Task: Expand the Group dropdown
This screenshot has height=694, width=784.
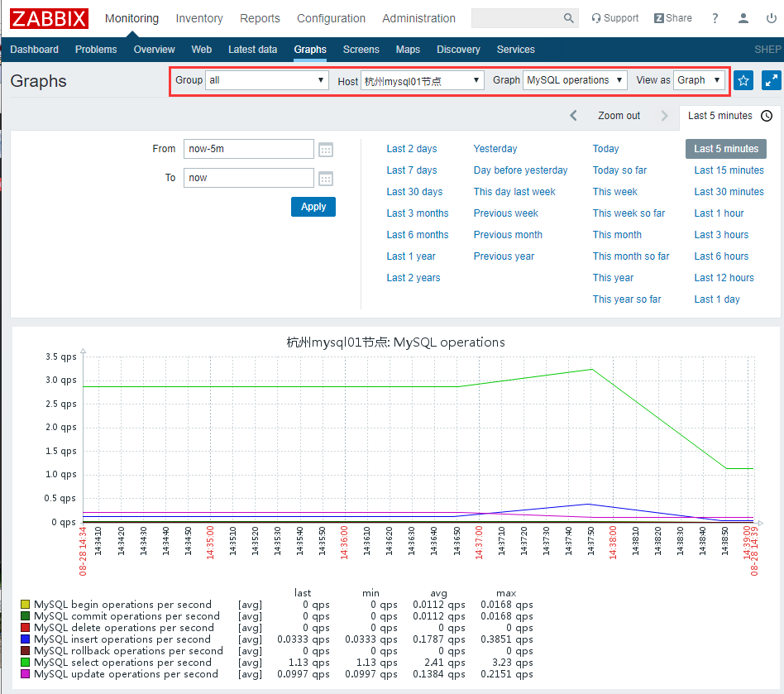Action: tap(267, 80)
